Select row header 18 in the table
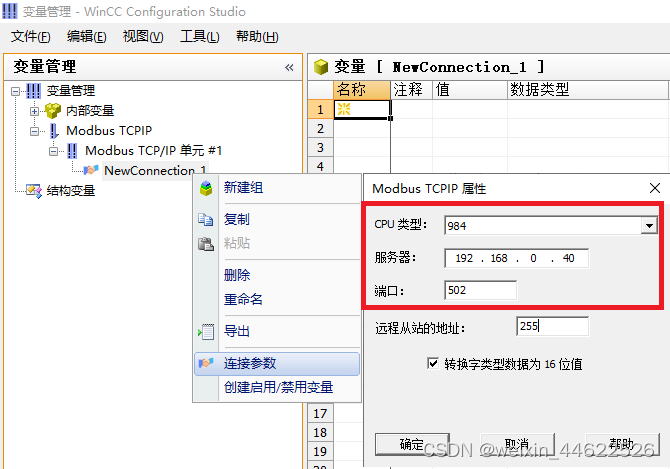This screenshot has height=469, width=670. pyautogui.click(x=320, y=432)
